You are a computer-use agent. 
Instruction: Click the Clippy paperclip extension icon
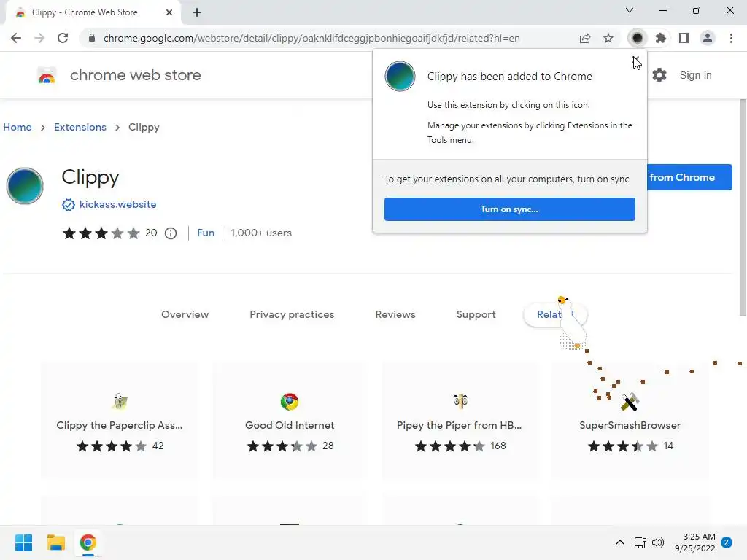pos(120,402)
